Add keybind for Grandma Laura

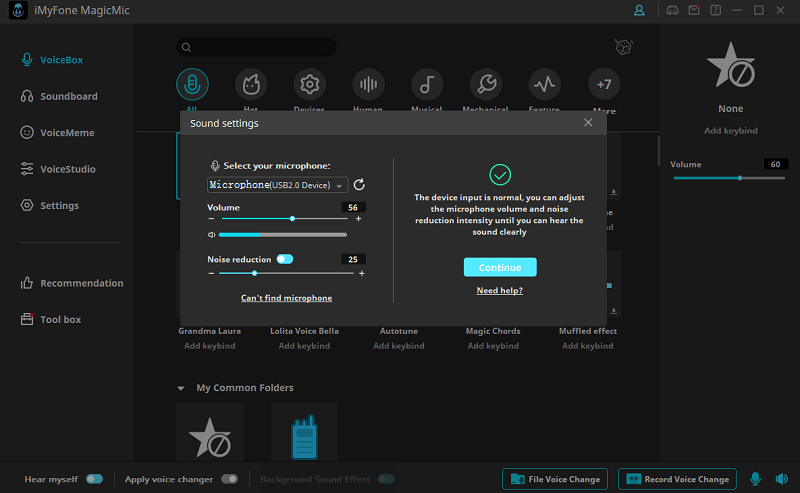[x=210, y=346]
